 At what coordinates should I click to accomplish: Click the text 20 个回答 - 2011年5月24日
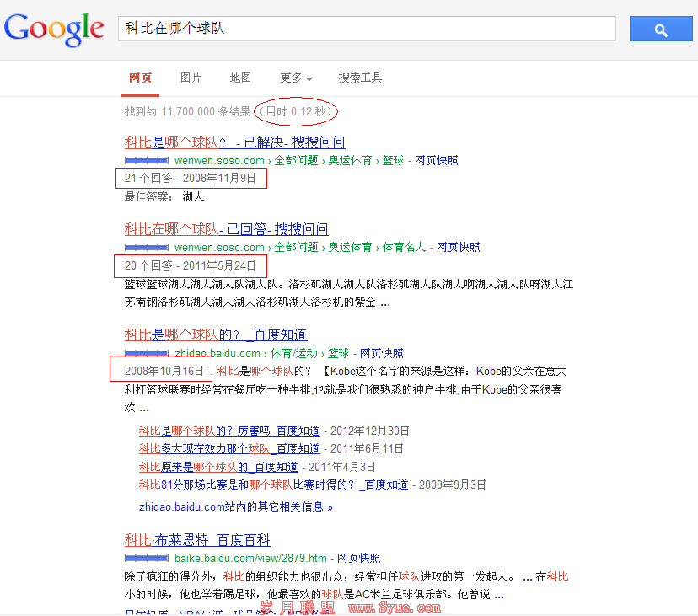[x=190, y=265]
